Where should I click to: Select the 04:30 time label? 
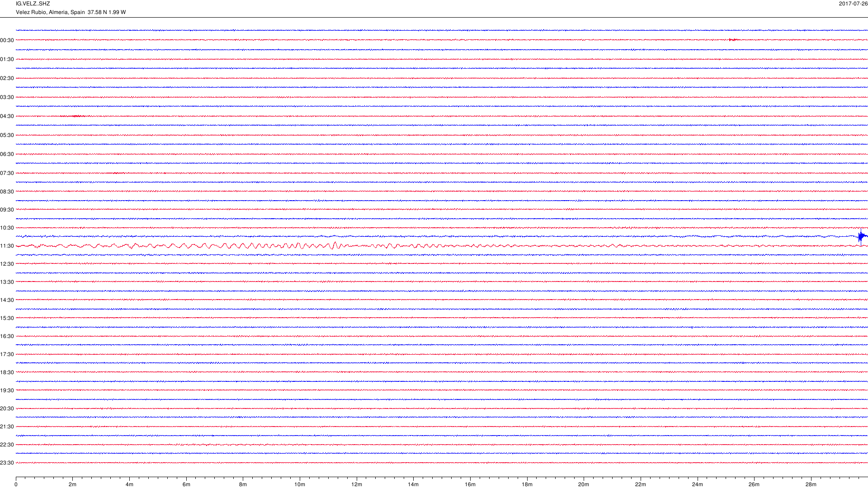tap(7, 116)
